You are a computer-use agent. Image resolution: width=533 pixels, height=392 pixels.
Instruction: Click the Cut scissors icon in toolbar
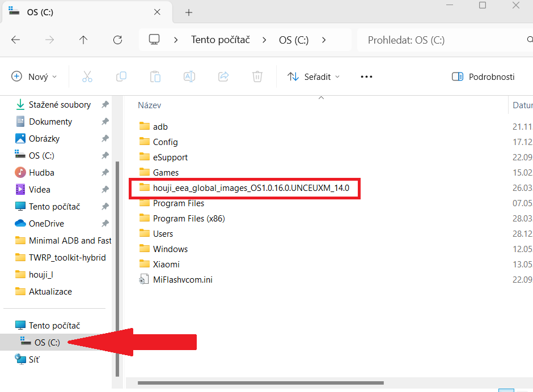coord(87,76)
